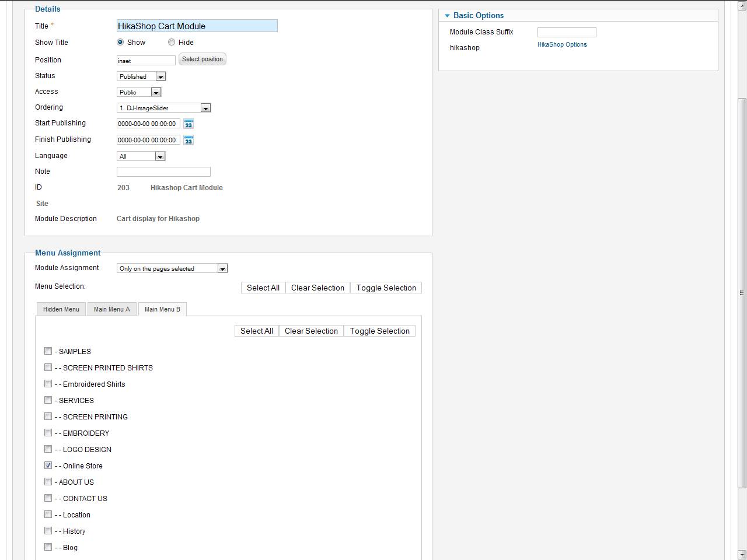
Task: Tick the Blog checkbox
Action: [x=48, y=547]
